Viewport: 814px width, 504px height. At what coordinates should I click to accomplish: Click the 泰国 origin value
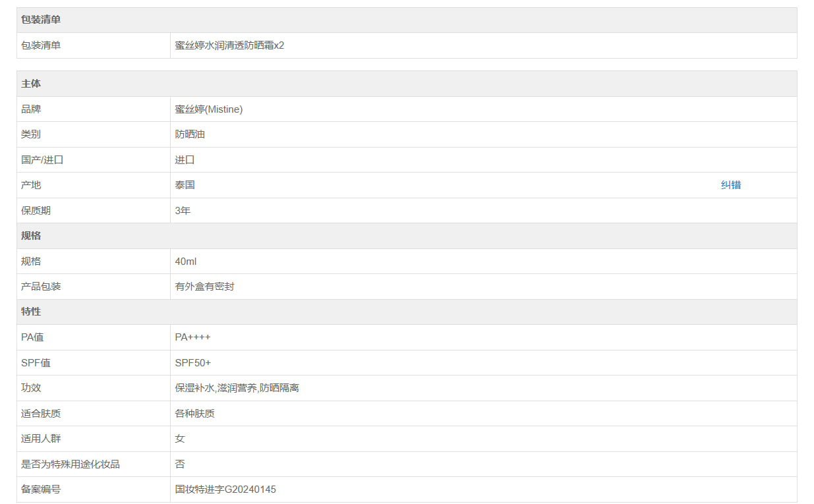tap(185, 185)
